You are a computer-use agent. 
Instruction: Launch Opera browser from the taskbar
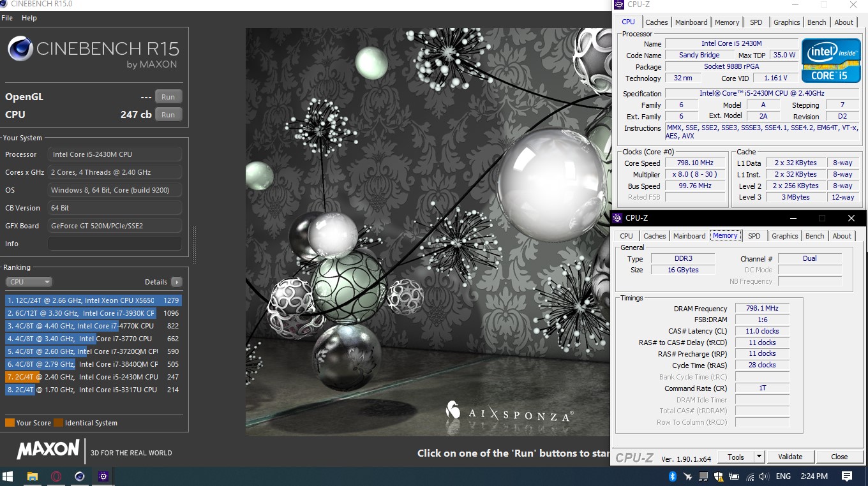coord(56,476)
